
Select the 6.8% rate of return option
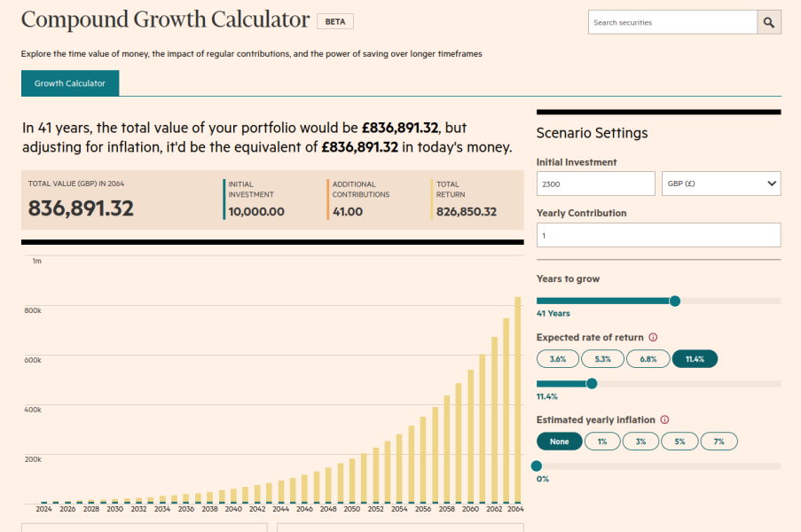pos(648,359)
